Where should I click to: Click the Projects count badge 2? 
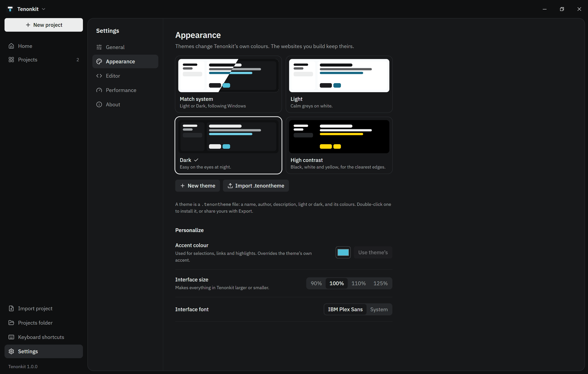point(78,60)
